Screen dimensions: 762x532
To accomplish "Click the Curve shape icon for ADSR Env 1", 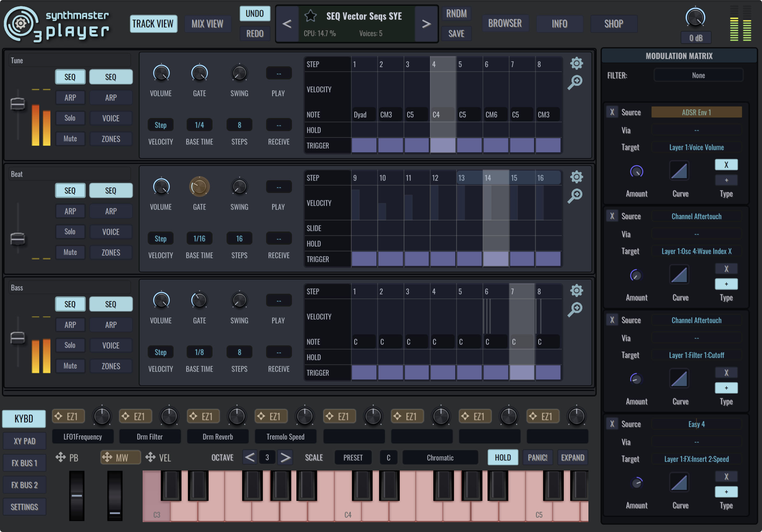I will pos(679,171).
